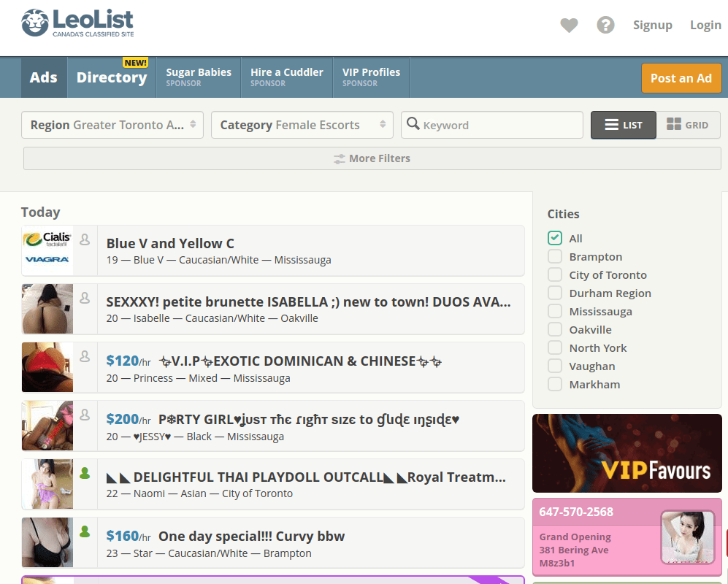Click green user icon on Naomi row

point(85,474)
